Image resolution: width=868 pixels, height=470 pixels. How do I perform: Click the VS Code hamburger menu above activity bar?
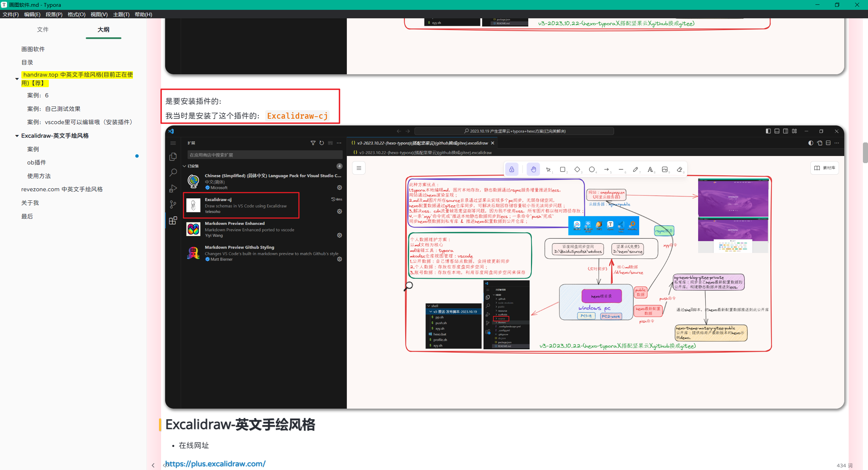point(173,143)
